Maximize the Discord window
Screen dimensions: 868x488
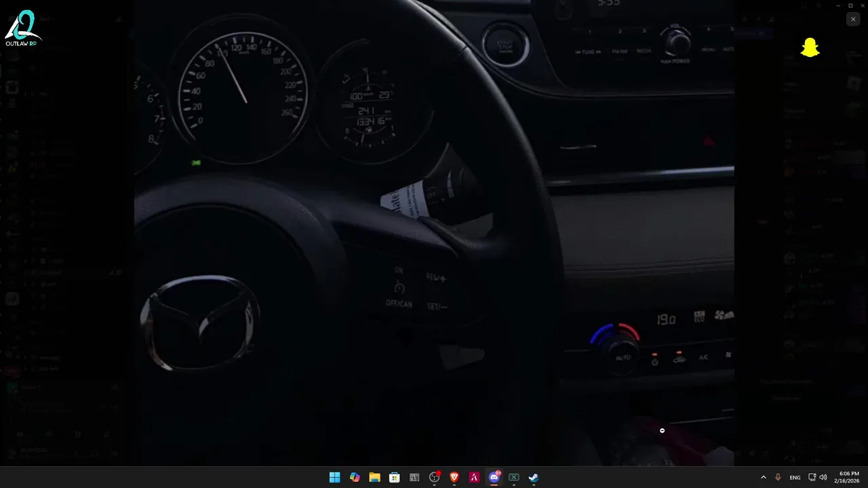[x=850, y=5]
